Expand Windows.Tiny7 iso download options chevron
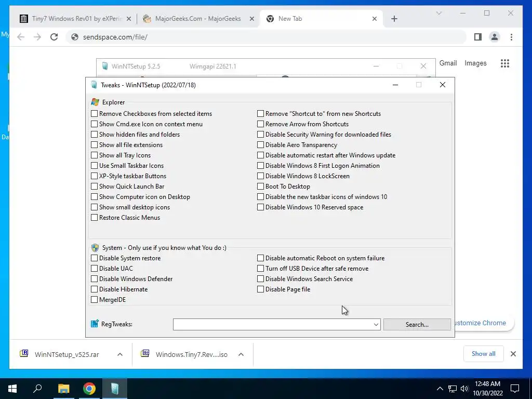Viewport: 532px width, 399px height. [x=241, y=354]
